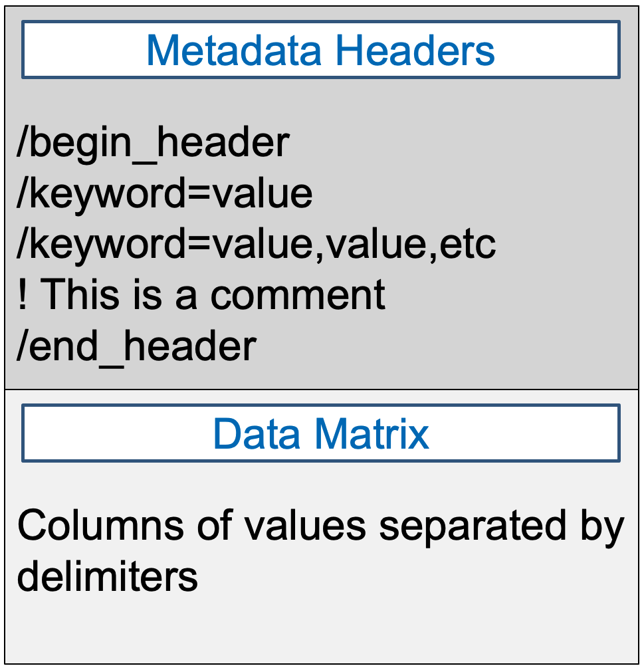Click the /keyword=value,value,etc line

256,244
